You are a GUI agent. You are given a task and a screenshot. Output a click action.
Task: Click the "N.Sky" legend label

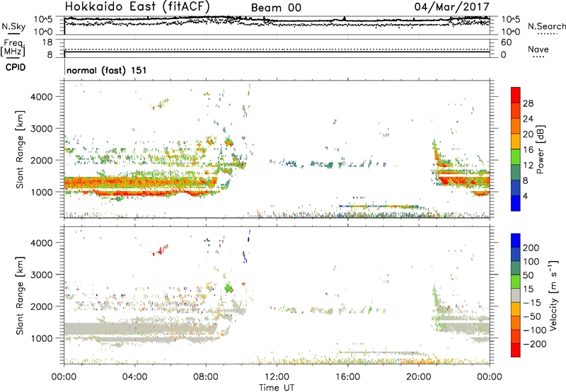click(x=13, y=26)
